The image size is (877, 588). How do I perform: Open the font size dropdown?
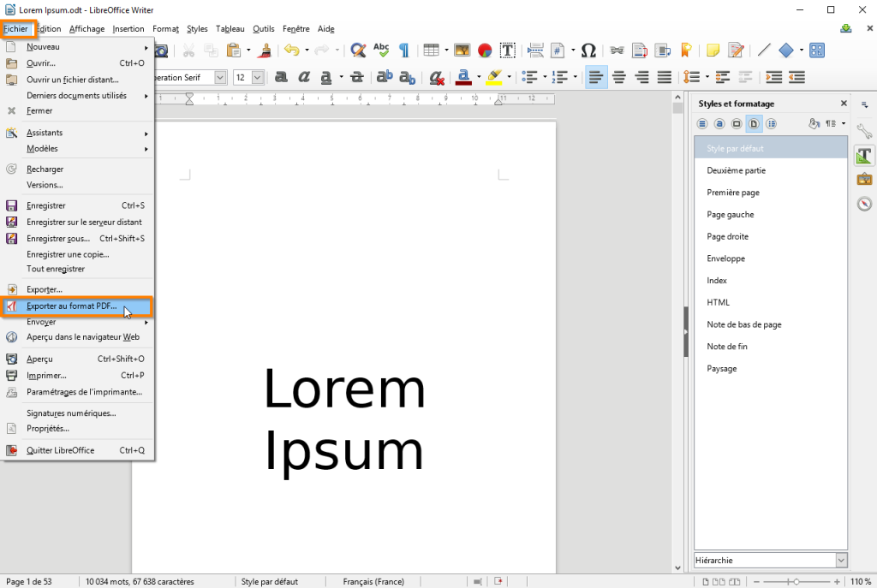(x=259, y=77)
